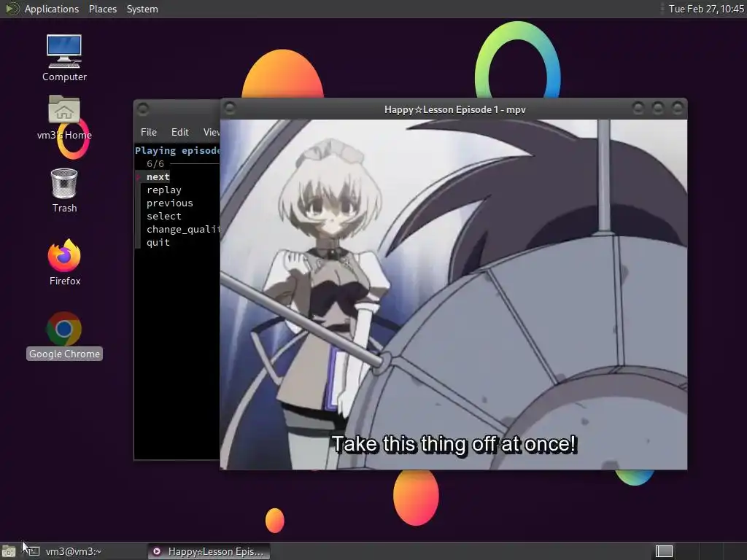The height and width of the screenshot is (560, 747).
Task: Open the Applications menu
Action: 52,9
